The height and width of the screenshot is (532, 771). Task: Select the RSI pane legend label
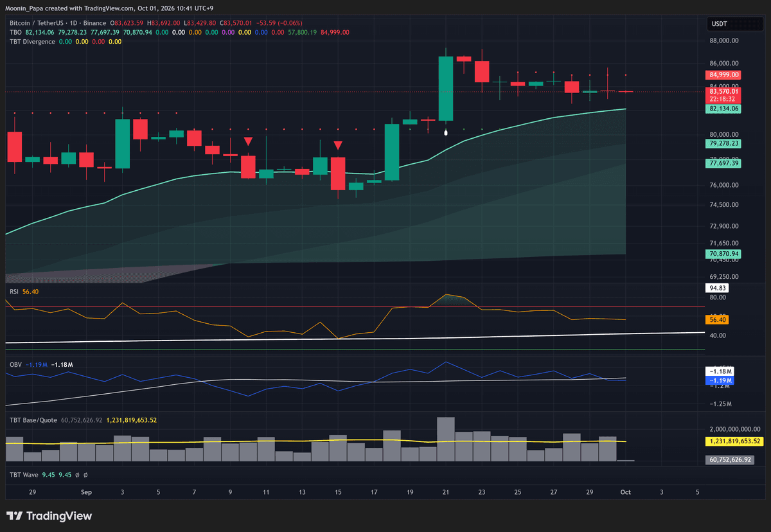(14, 292)
